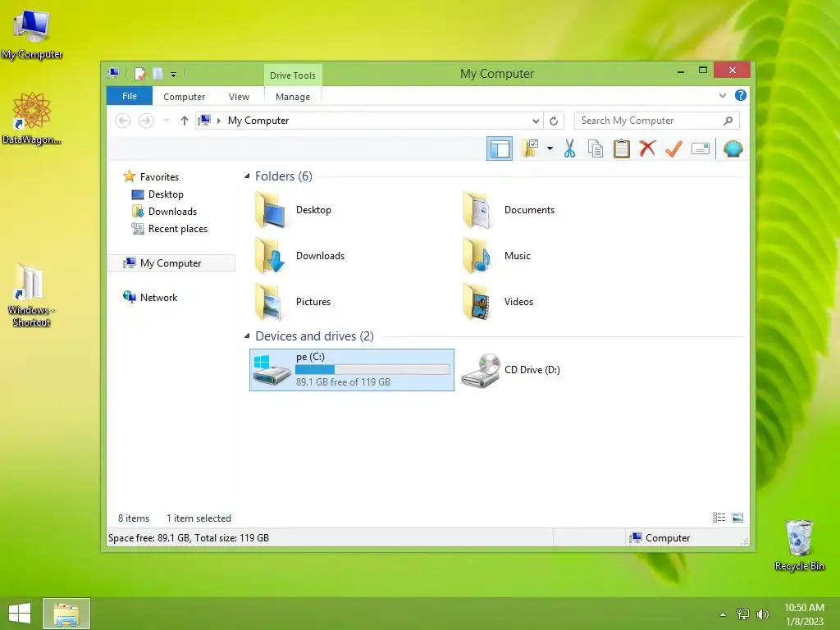Click the Computer label in the status bar

click(668, 538)
